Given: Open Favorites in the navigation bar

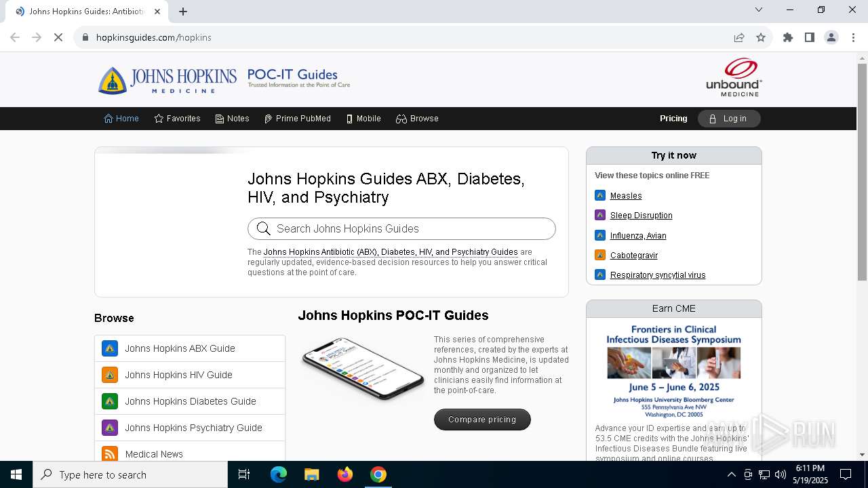Looking at the screenshot, I should [177, 119].
